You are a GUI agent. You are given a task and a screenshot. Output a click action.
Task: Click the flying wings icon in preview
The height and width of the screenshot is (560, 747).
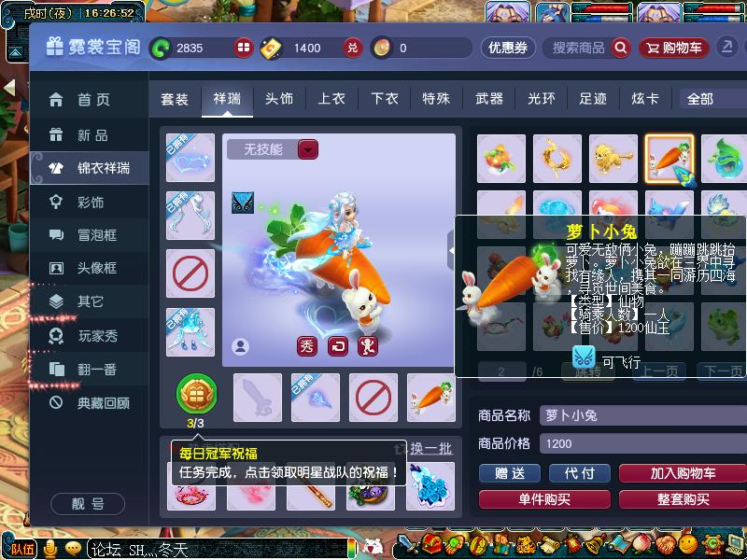(243, 203)
